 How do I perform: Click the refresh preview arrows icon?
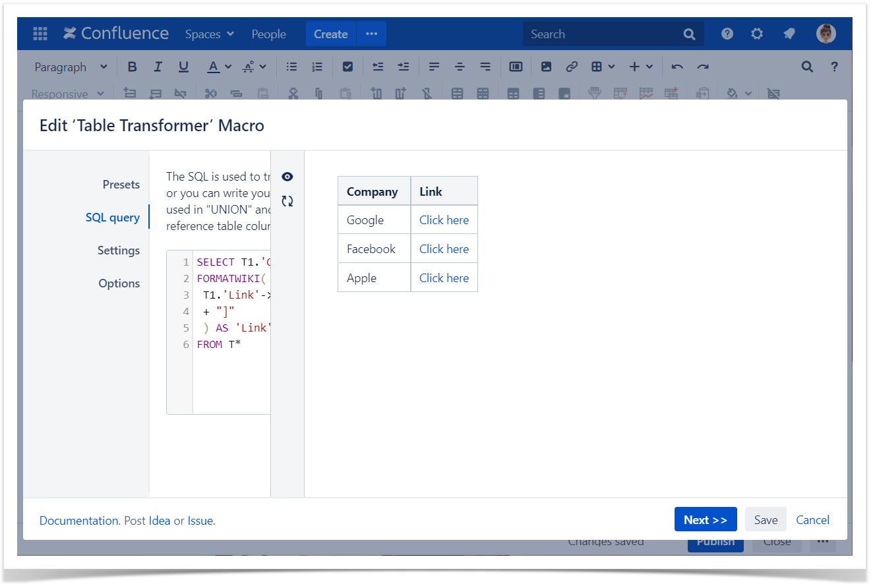(x=287, y=201)
